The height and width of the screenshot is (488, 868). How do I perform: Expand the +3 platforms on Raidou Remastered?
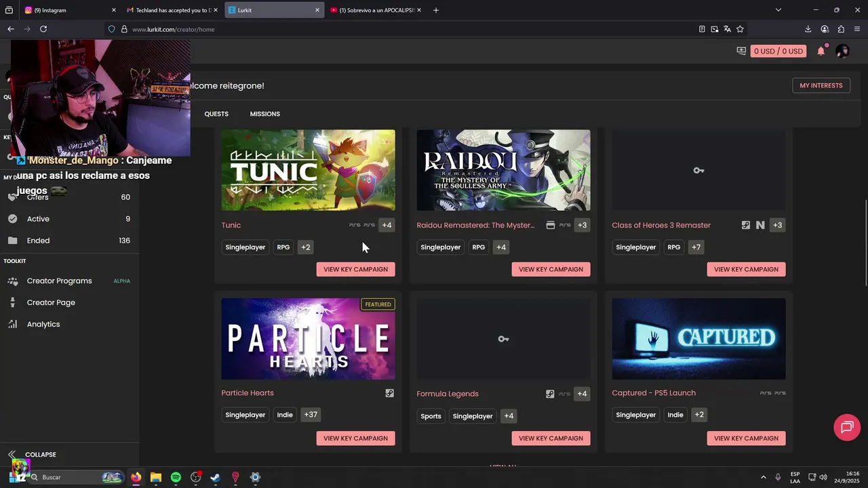click(582, 225)
